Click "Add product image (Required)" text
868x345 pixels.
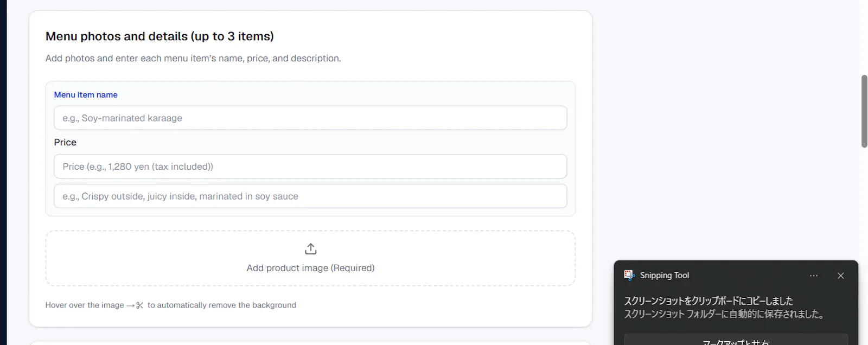[x=311, y=268]
